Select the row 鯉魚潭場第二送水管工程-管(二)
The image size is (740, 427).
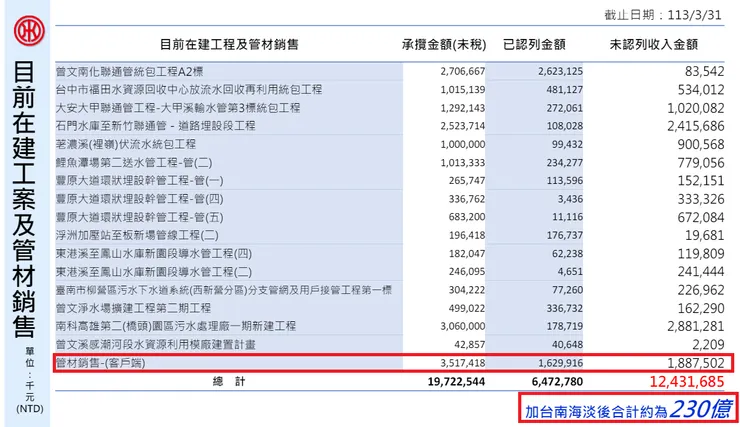pos(390,162)
